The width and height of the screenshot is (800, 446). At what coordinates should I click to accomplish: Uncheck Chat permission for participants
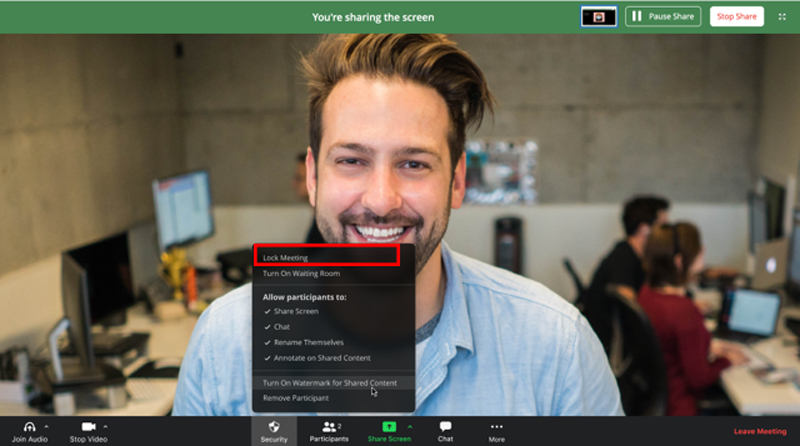pos(281,326)
